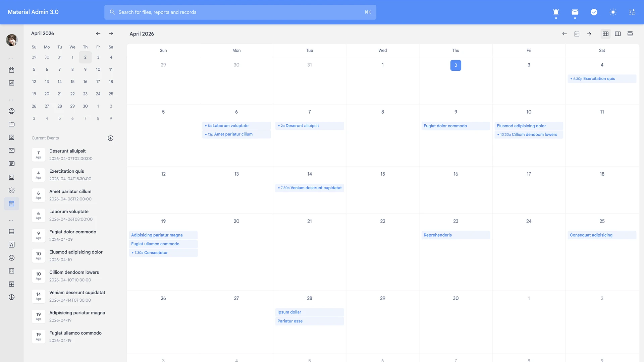
Task: Open the contacts sidebar icon
Action: (x=12, y=137)
